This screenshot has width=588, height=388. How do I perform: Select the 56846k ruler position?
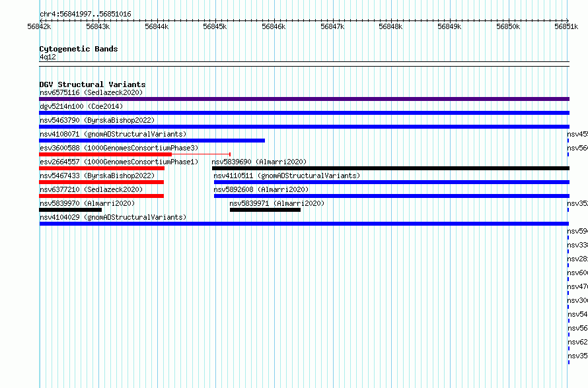[x=274, y=26]
